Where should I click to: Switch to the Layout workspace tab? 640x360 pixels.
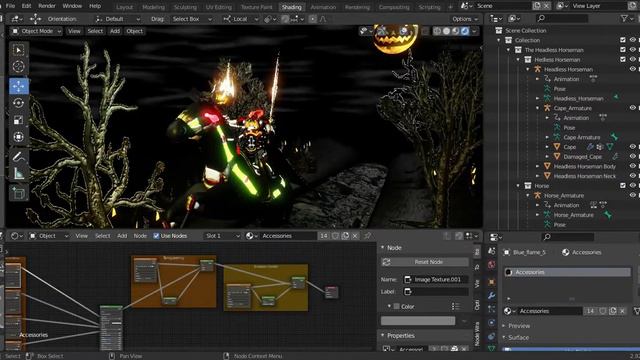pos(124,7)
